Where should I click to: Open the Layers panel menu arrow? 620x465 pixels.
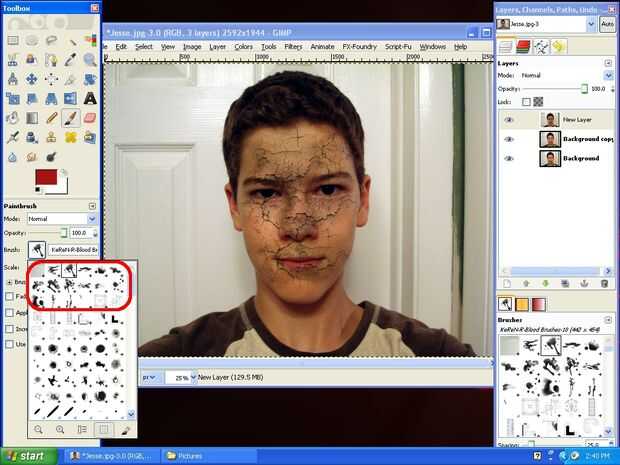pos(608,63)
